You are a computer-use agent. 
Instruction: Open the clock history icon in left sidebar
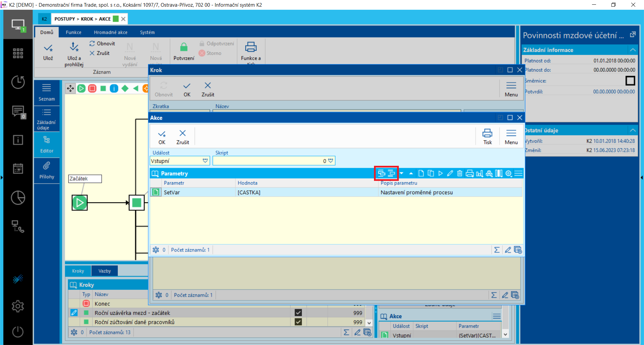click(18, 82)
